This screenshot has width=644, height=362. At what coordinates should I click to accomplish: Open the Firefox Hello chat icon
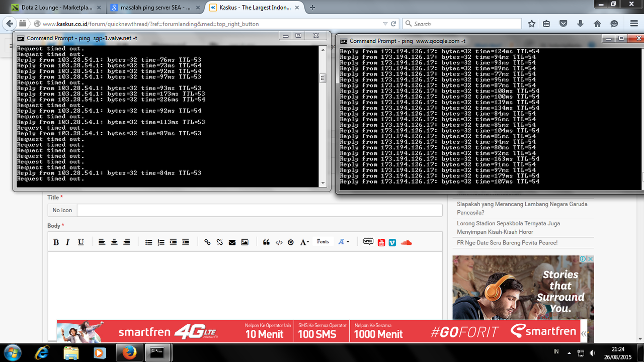pyautogui.click(x=614, y=24)
